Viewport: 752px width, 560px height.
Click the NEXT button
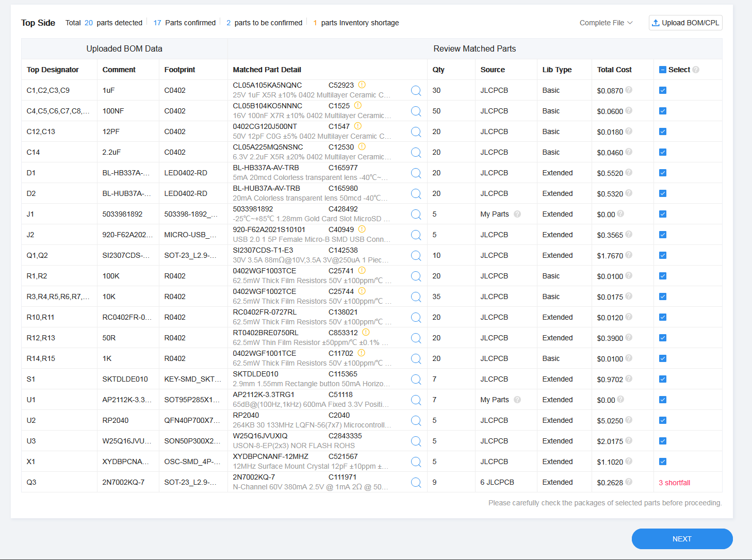pos(682,538)
